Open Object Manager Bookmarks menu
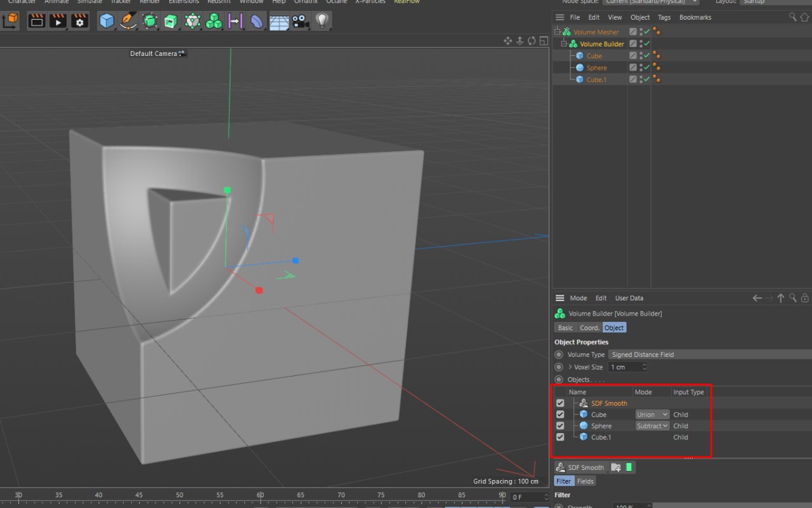This screenshot has width=812, height=508. point(695,17)
